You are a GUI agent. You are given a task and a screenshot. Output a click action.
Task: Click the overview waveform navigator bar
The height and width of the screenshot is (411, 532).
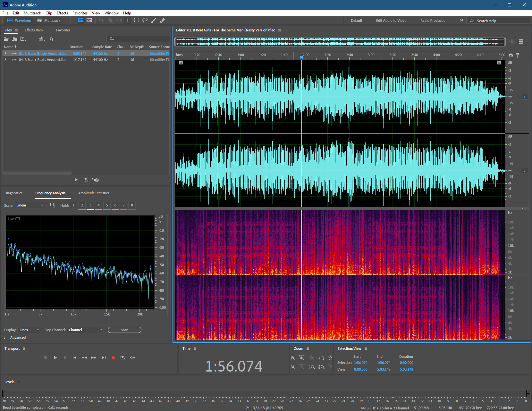[x=340, y=41]
